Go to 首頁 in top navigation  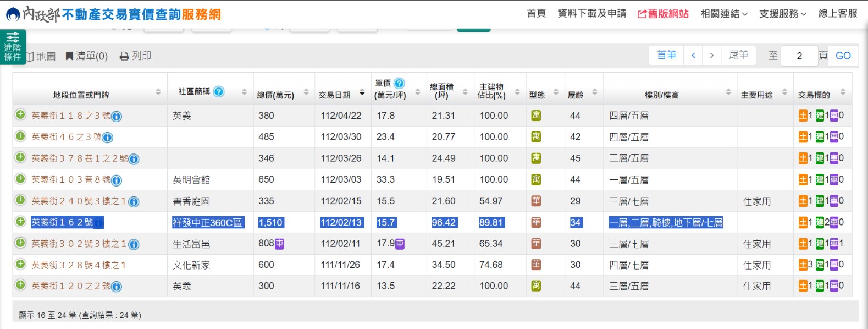tap(536, 14)
